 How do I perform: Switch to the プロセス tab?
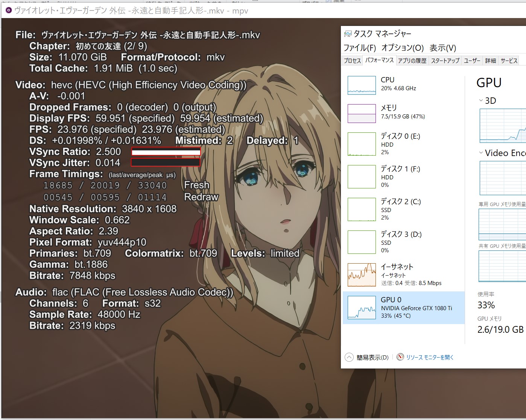(352, 61)
